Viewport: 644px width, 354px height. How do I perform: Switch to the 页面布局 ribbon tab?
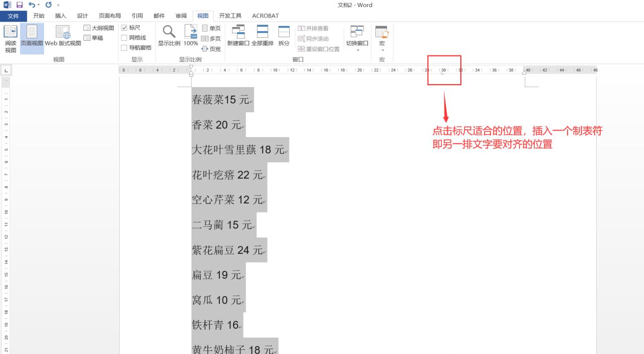(110, 16)
